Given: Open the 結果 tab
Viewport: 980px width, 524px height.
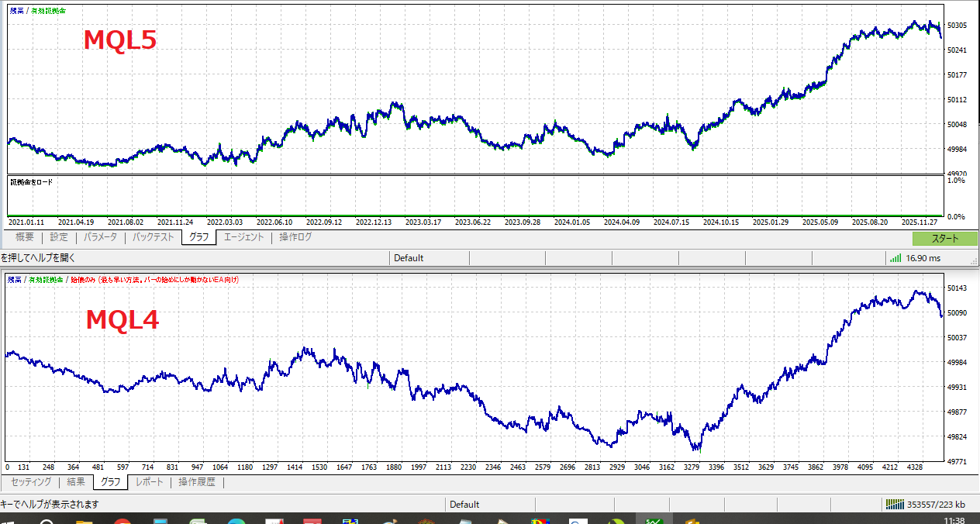Looking at the screenshot, I should tap(76, 482).
